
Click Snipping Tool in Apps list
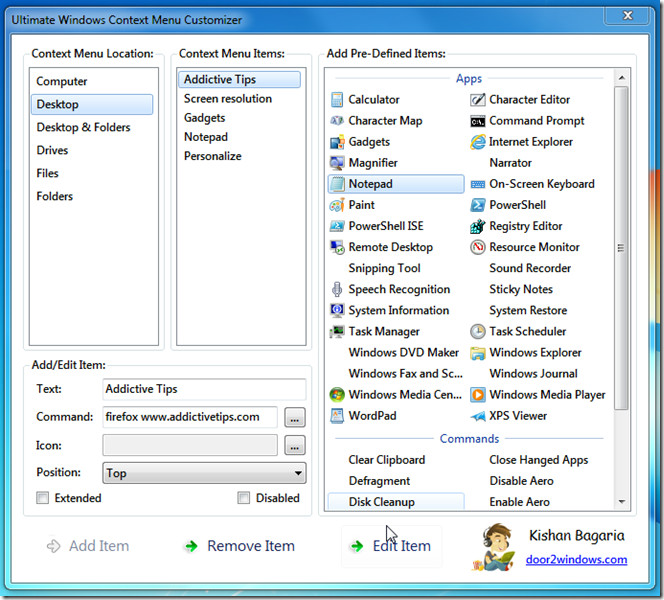tap(384, 268)
